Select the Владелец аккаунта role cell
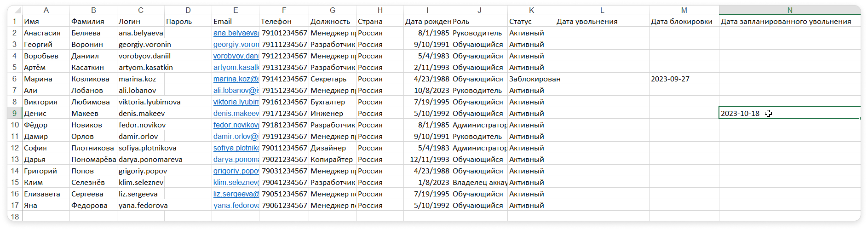The height and width of the screenshot is (230, 868). pos(479,182)
